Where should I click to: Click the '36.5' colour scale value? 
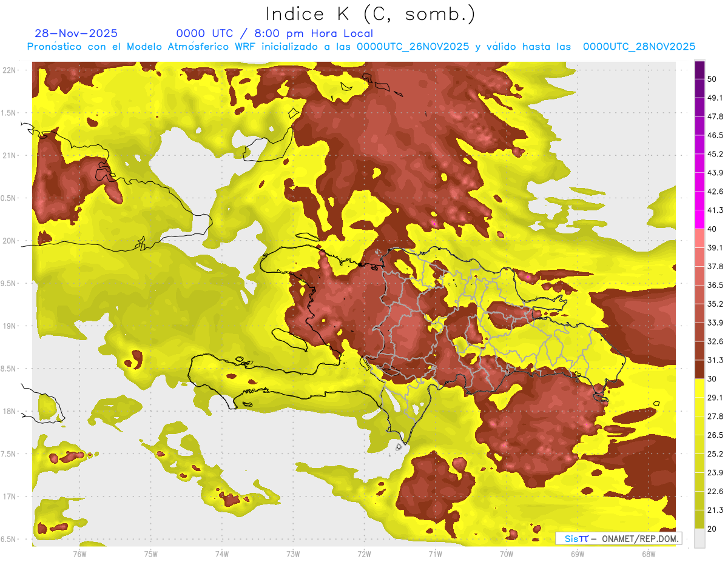(x=715, y=285)
